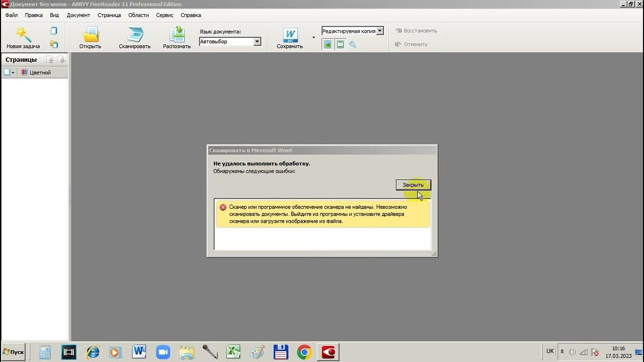The image size is (644, 362).
Task: Expand the Сохранить format arrow
Action: click(x=313, y=38)
